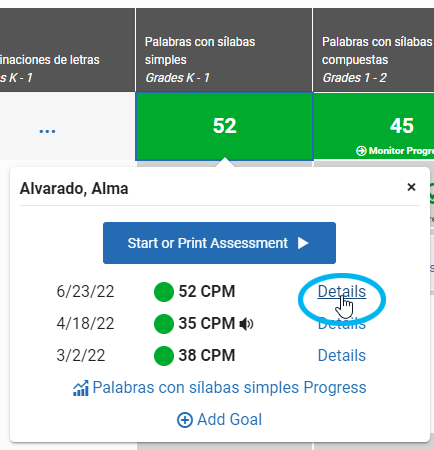Screen dimensions: 434x450
Task: Click the green status dot for 52 CPM
Action: [164, 292]
